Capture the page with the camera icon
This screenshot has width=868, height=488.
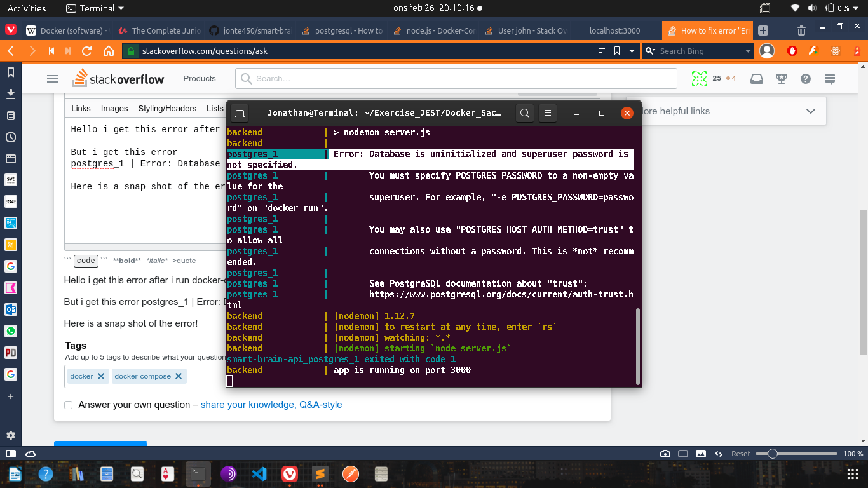(x=665, y=454)
